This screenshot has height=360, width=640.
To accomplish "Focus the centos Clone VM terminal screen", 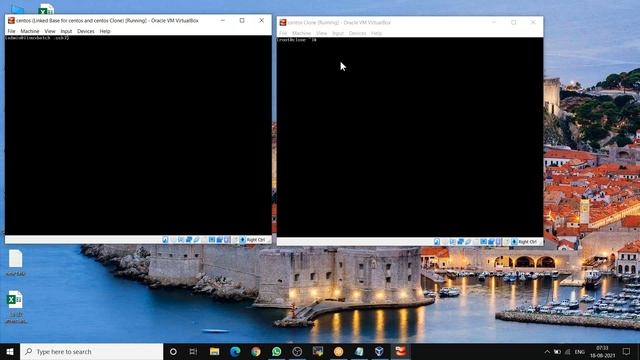I will [410, 137].
